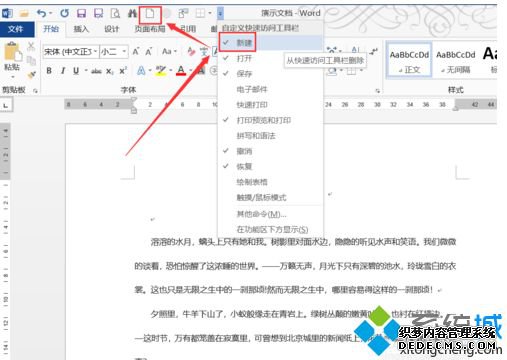
Task: Click the binoculars Find icon
Action: tap(132, 13)
